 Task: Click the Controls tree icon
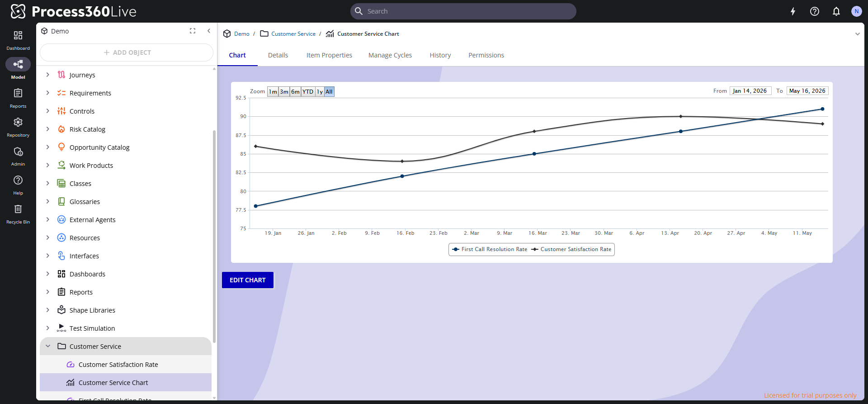coord(61,111)
